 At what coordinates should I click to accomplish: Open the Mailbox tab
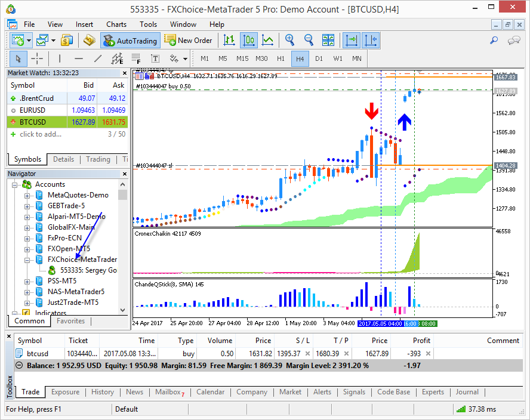coord(170,392)
